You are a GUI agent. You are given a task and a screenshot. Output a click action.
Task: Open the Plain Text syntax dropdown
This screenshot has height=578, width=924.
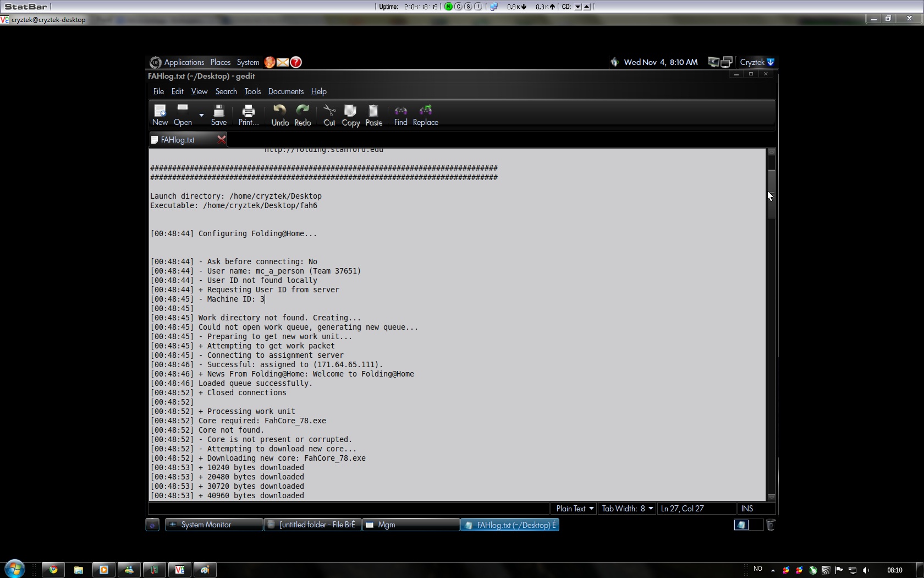[574, 509]
